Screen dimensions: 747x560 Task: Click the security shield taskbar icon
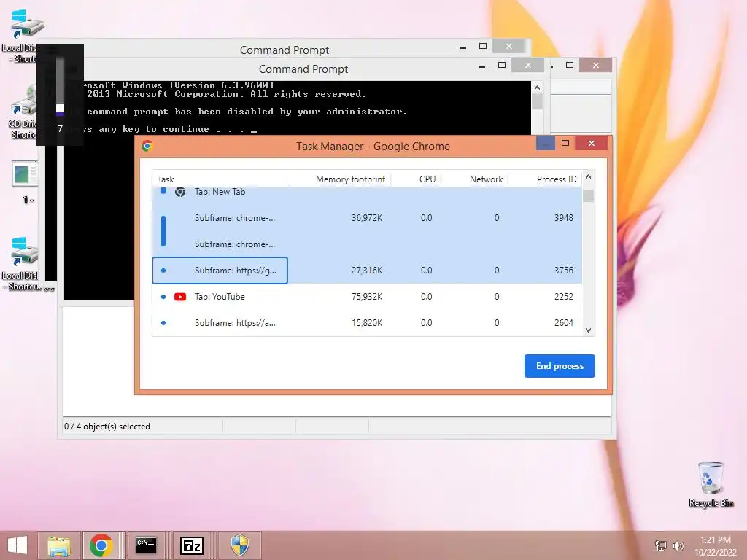239,545
